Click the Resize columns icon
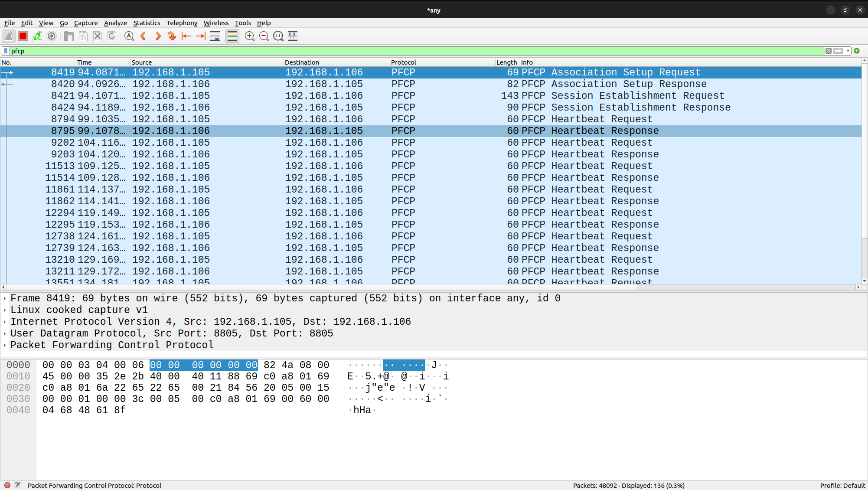 (293, 36)
